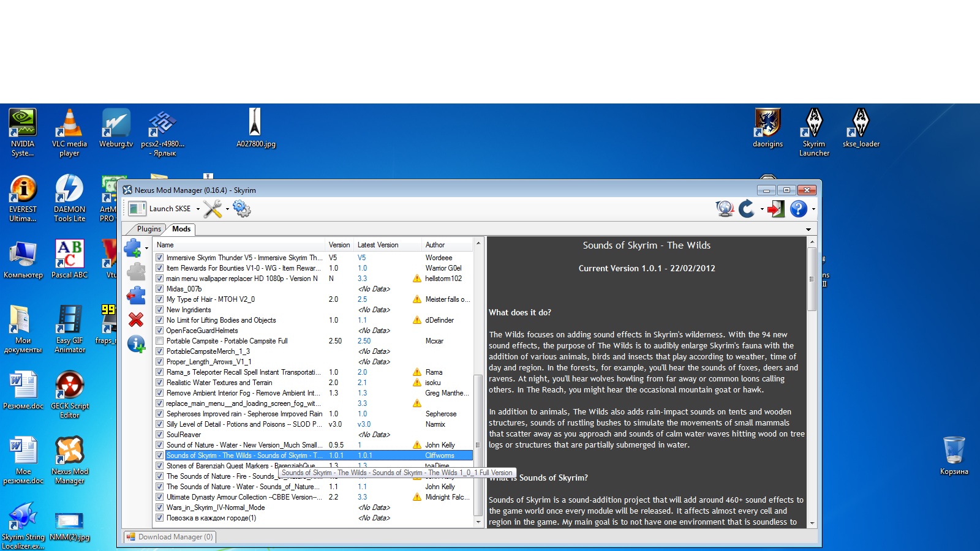Click warning icon beside John Kelly Sound of Nature
Image resolution: width=980 pixels, height=551 pixels.
point(417,445)
